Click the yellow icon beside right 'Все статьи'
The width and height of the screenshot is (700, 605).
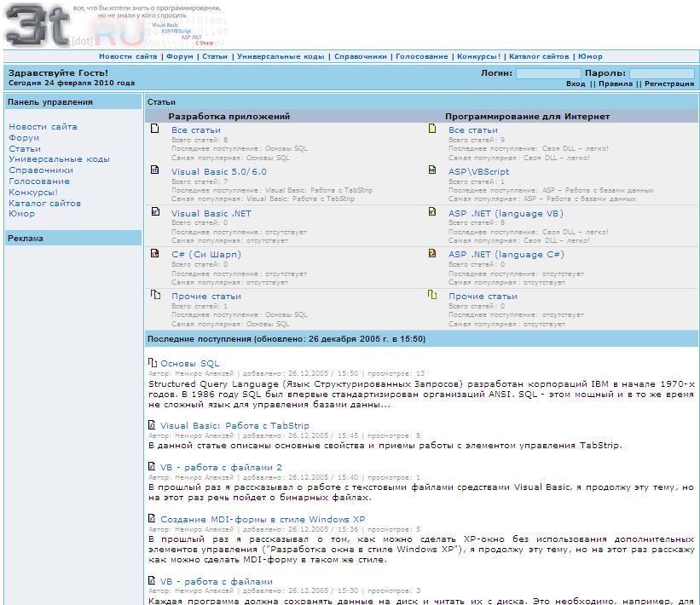pos(432,129)
